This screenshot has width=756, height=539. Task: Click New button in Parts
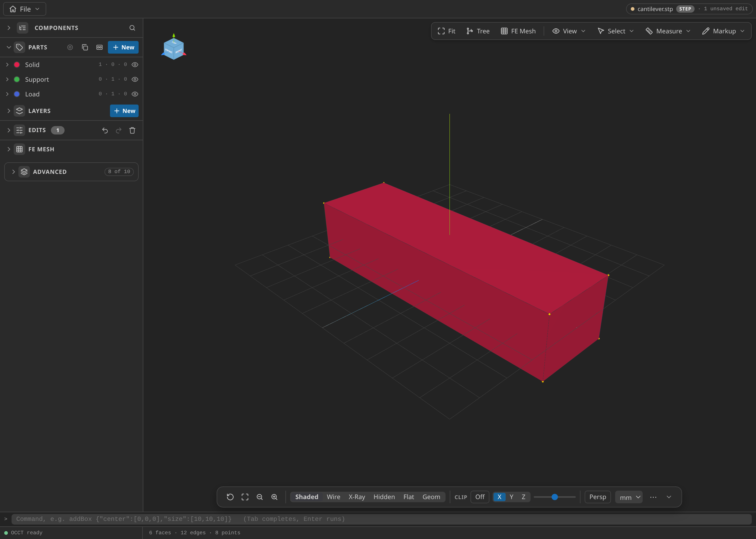point(123,47)
